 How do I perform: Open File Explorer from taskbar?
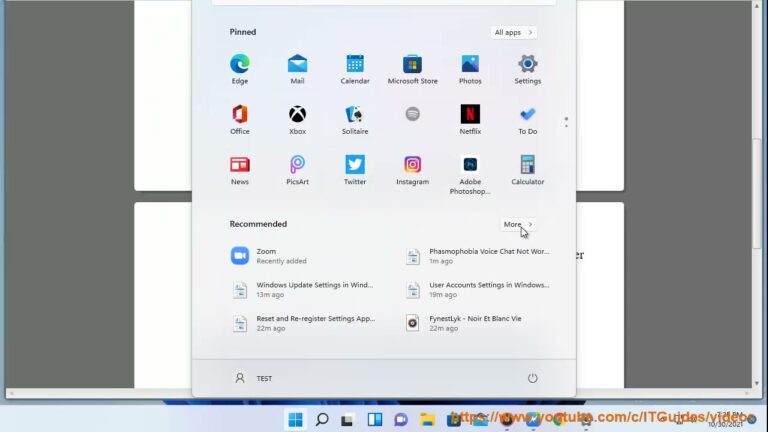point(427,420)
